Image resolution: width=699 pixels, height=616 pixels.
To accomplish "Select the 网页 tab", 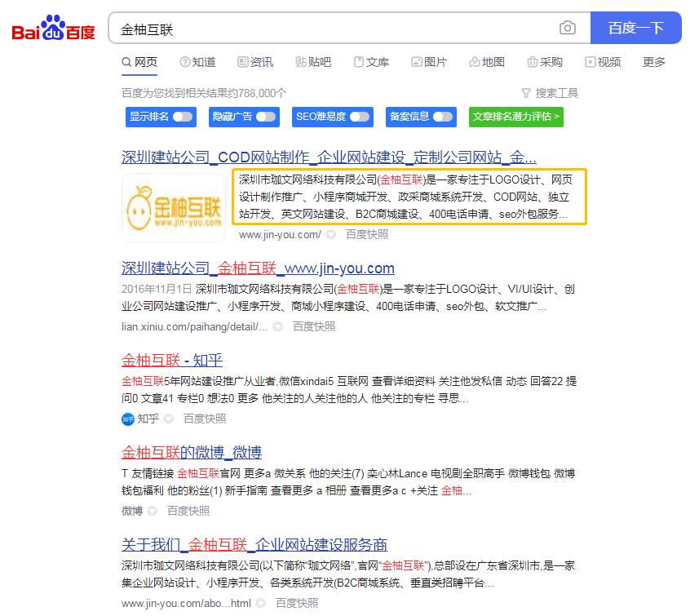I will (139, 62).
